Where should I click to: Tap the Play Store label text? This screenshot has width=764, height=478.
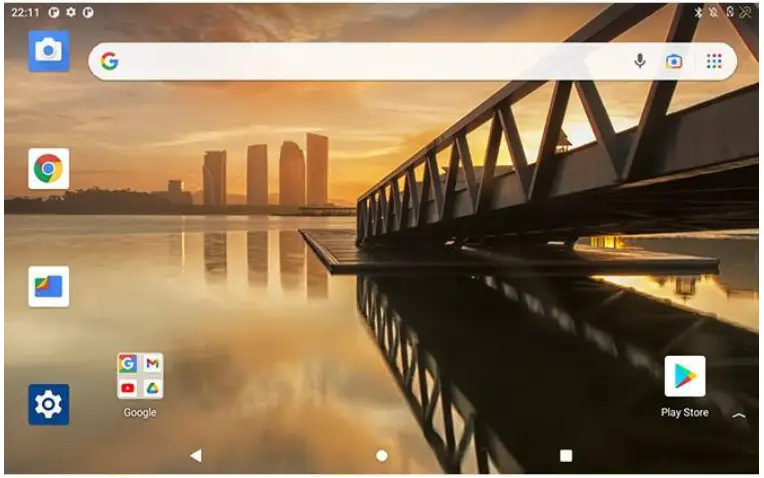[x=685, y=412]
